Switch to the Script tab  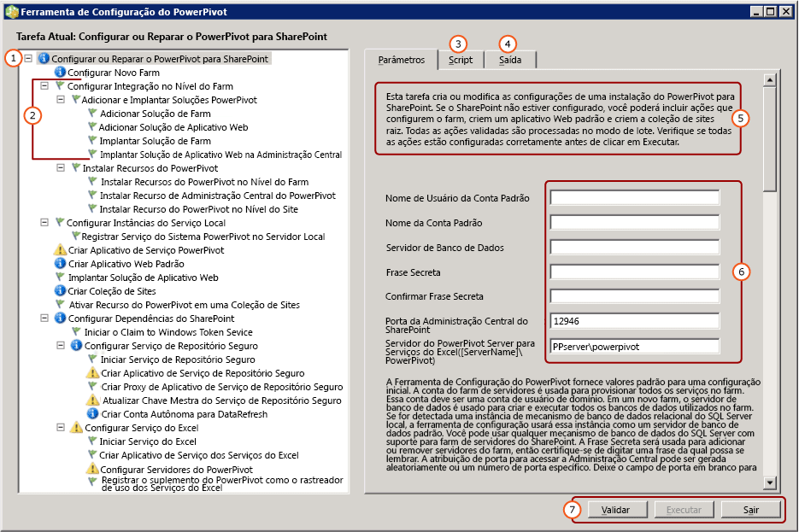pos(461,60)
